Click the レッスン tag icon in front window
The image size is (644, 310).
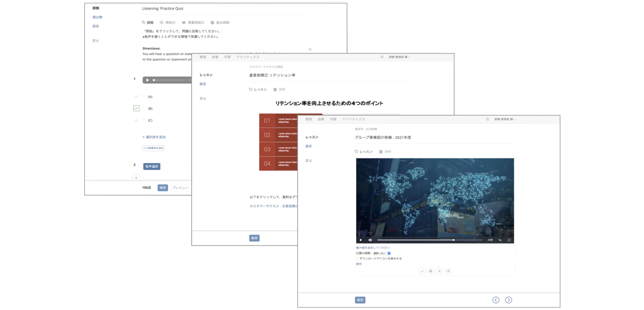(356, 151)
